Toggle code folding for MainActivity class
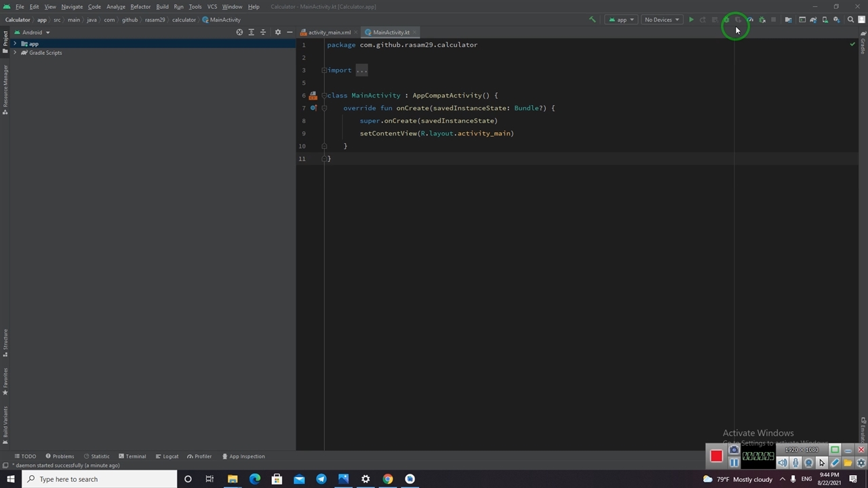Screen dimensions: 868x488 (x=324, y=96)
